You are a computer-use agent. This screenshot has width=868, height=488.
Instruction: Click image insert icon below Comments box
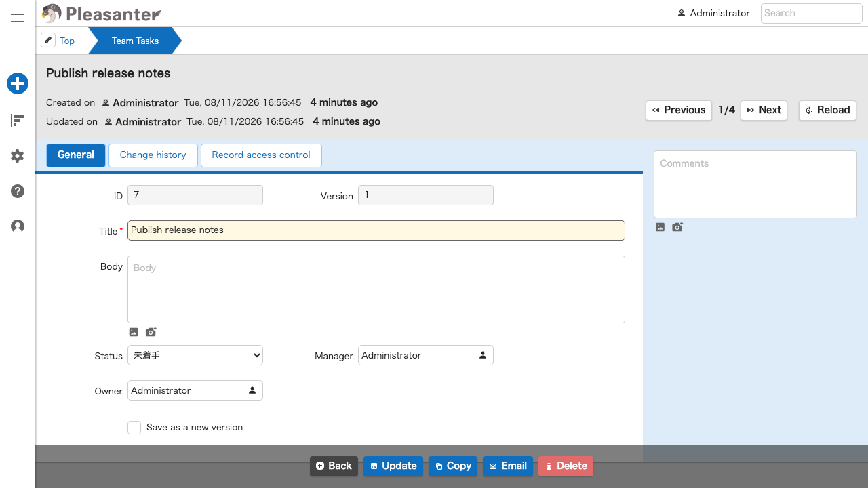[x=660, y=227]
